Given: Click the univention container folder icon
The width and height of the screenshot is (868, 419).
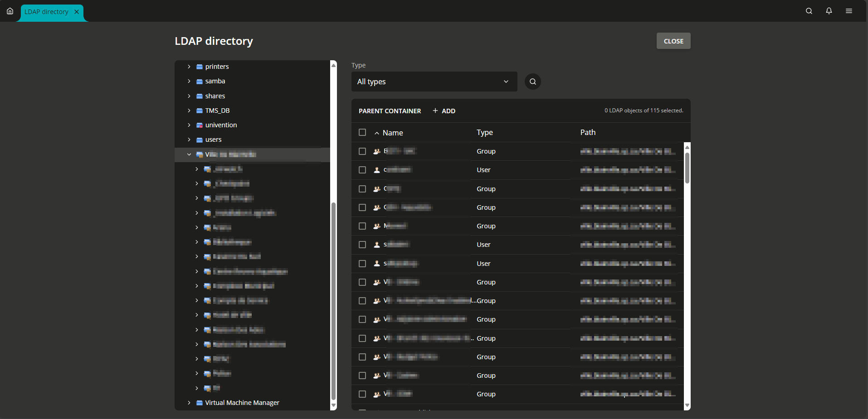Looking at the screenshot, I should [x=200, y=125].
